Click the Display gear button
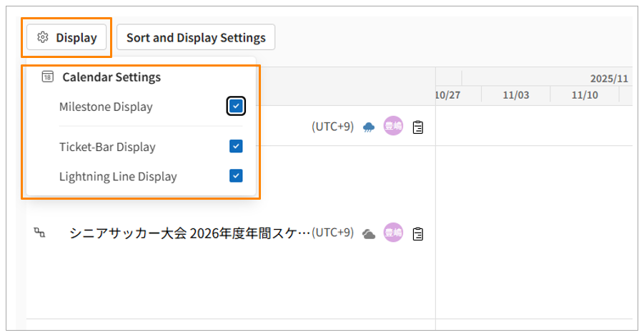The height and width of the screenshot is (335, 644). (x=66, y=37)
